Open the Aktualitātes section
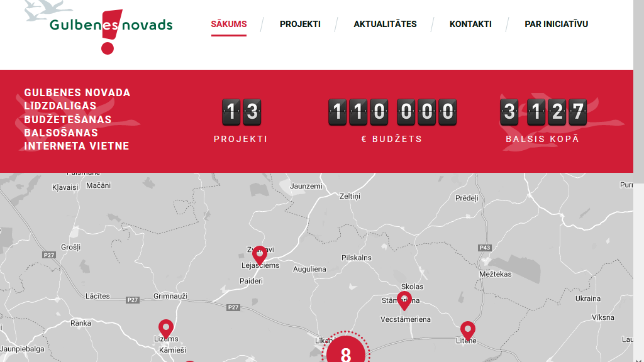Viewport: 644px width, 362px height. point(385,25)
